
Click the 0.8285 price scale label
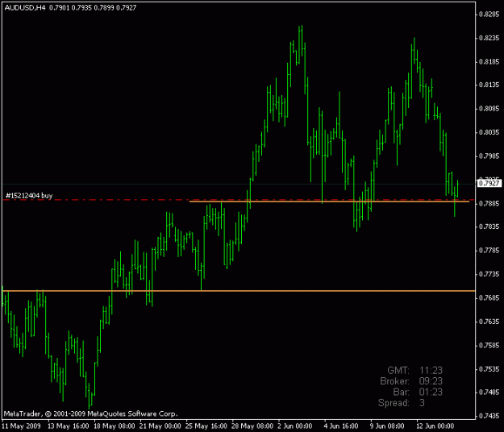(x=489, y=14)
